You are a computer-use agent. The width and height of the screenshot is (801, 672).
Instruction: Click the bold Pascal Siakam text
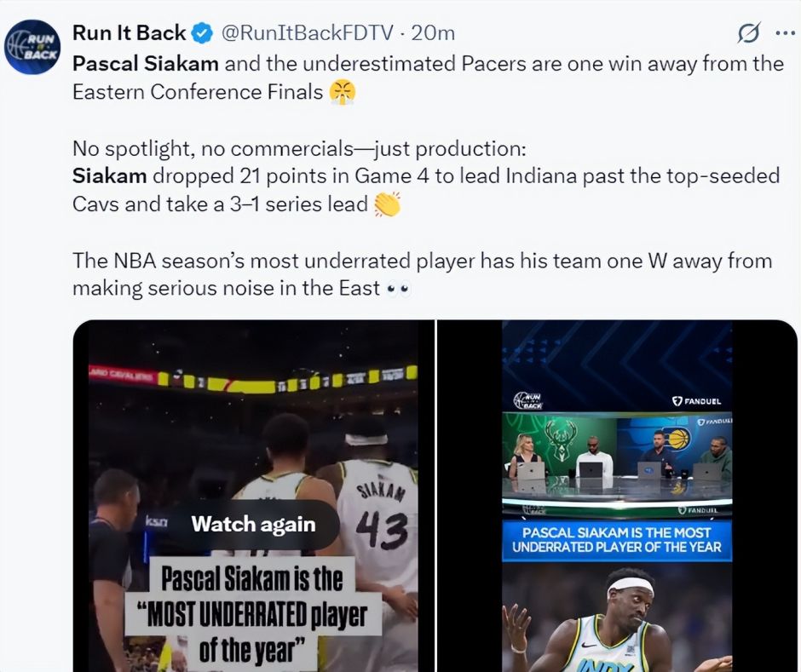(x=146, y=64)
